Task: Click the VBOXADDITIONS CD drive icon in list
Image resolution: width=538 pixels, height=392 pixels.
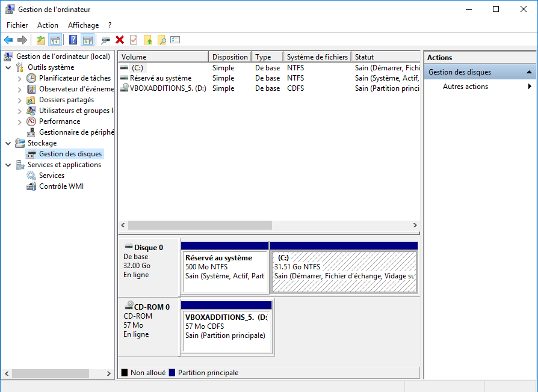Action: tap(124, 88)
